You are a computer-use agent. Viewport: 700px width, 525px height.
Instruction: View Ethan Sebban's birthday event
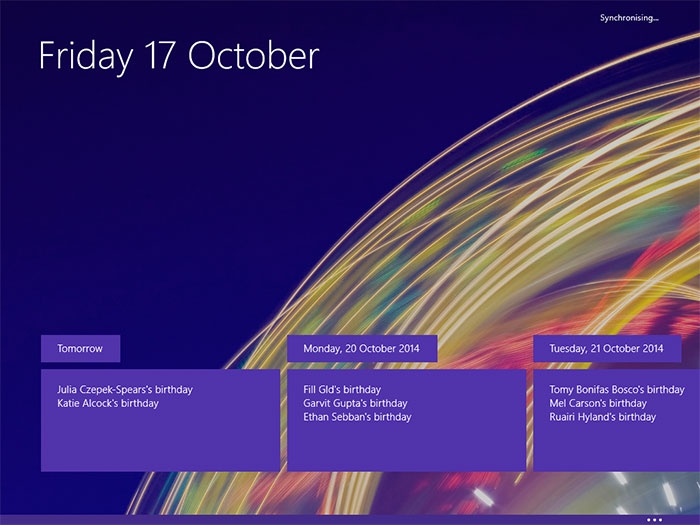pyautogui.click(x=357, y=417)
